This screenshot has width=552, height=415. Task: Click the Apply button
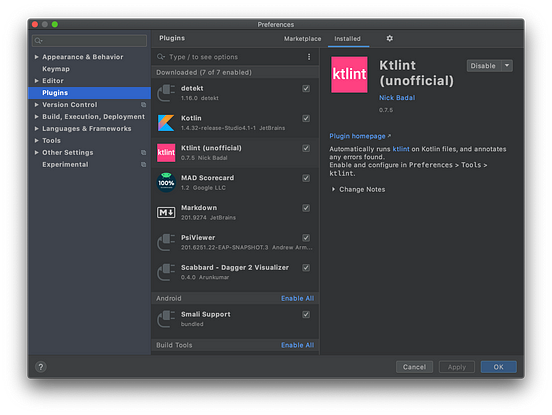(x=457, y=367)
